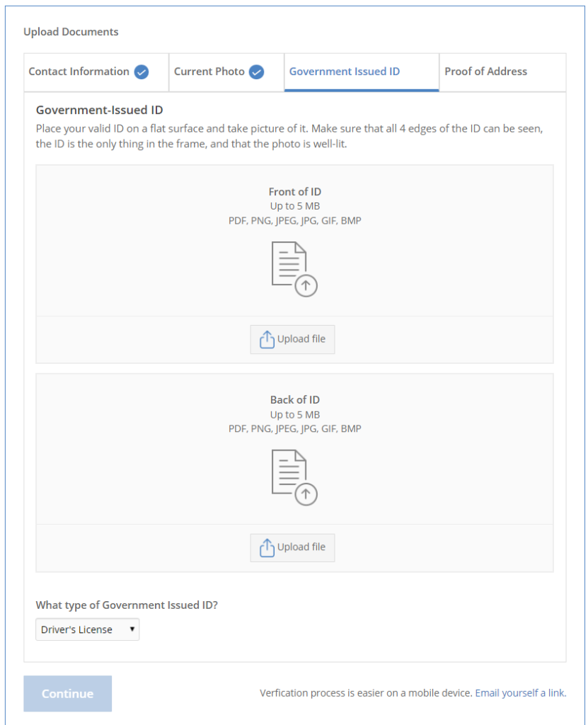Click the checkmark icon beside Contact Information
This screenshot has width=588, height=725.
click(x=142, y=72)
